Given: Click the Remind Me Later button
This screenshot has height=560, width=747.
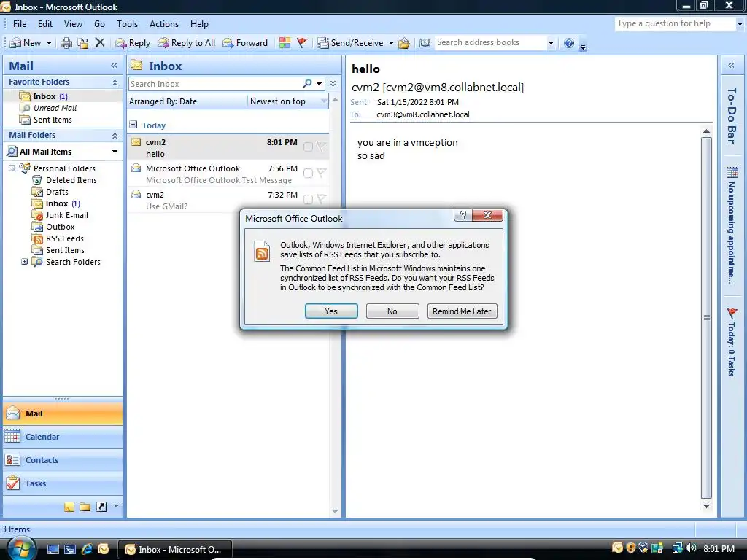Looking at the screenshot, I should click(462, 311).
